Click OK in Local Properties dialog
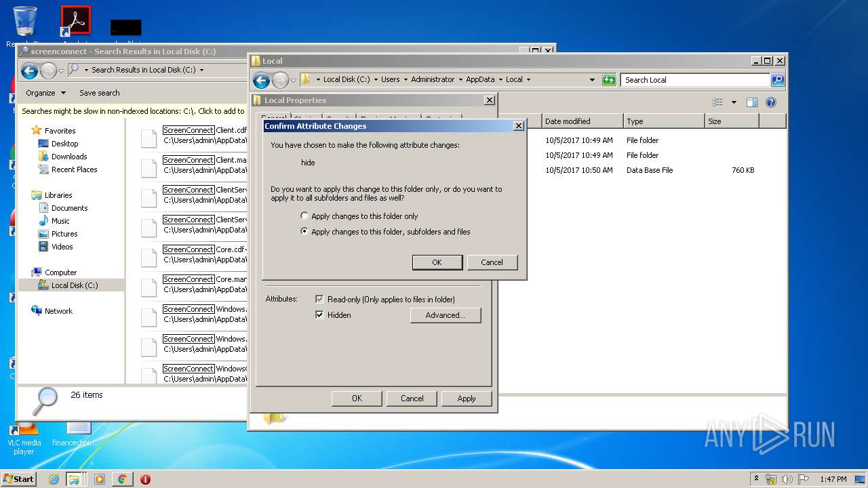 point(357,399)
